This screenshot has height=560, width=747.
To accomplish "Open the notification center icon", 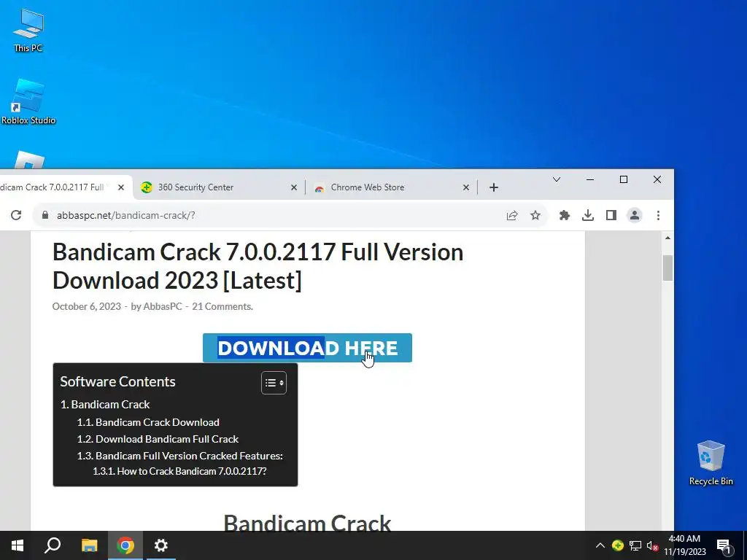I will (724, 545).
